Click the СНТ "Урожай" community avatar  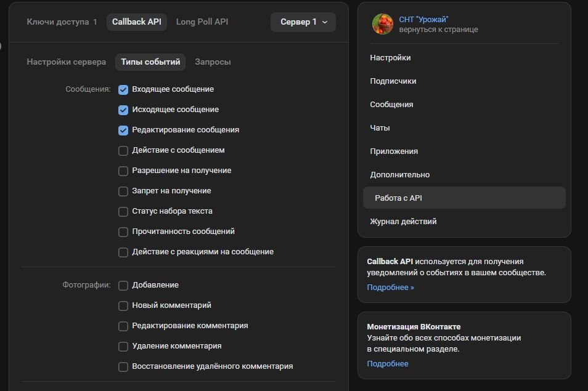point(382,24)
